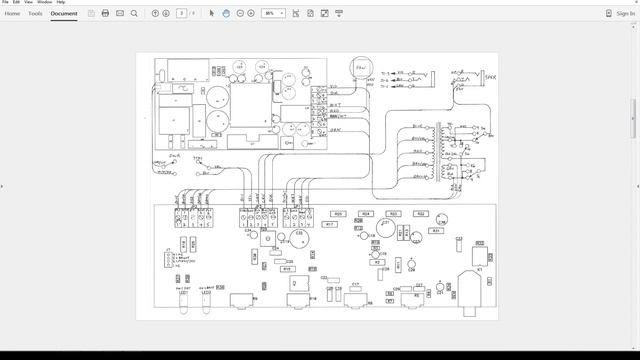
Task: Click the vertical scrollbar thumb
Action: (x=633, y=118)
